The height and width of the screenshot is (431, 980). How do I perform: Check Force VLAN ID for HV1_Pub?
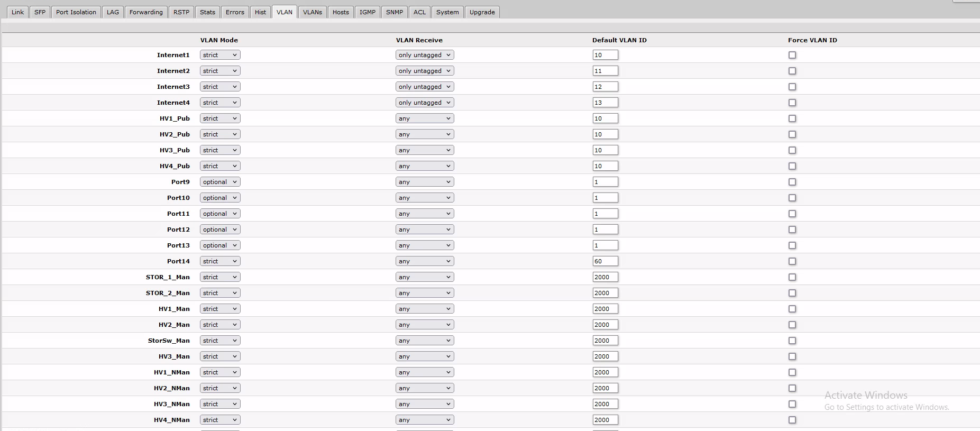[x=792, y=118]
